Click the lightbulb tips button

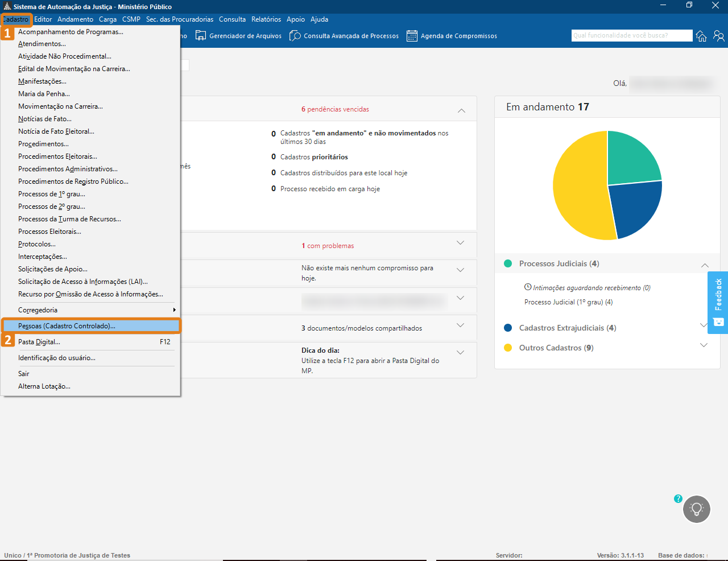click(x=697, y=509)
